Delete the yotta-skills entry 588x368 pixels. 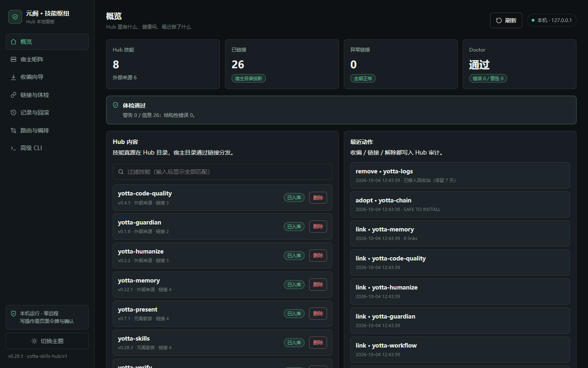(x=318, y=343)
